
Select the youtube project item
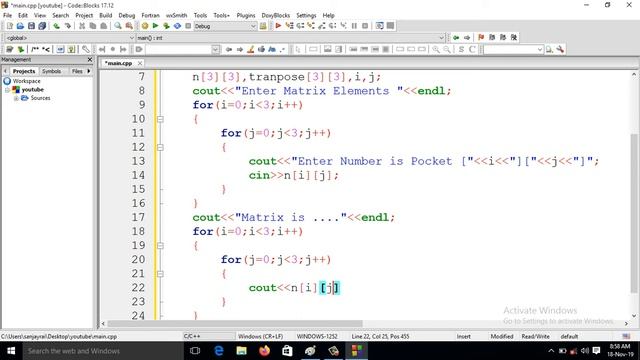(x=33, y=90)
